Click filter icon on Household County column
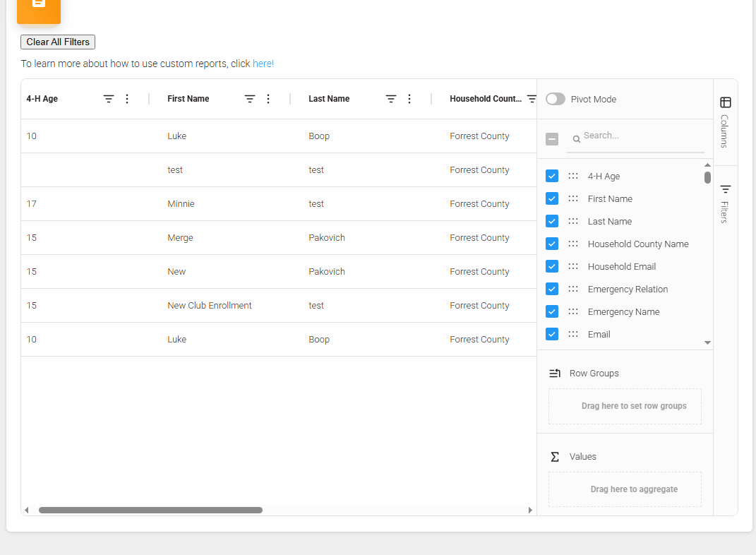Image resolution: width=756 pixels, height=555 pixels. point(532,99)
